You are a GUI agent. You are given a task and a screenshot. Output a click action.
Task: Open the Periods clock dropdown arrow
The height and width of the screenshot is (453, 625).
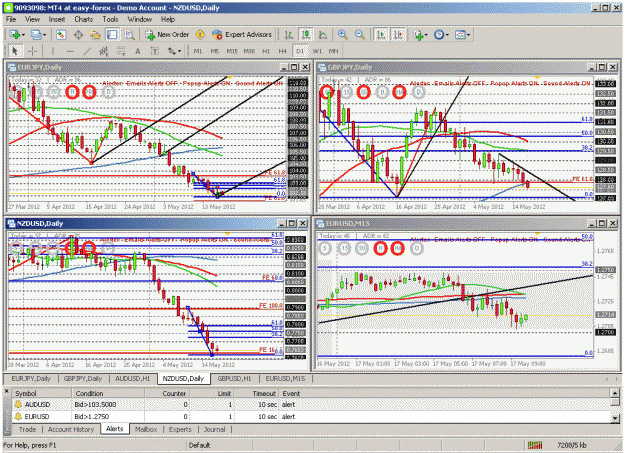(x=447, y=35)
